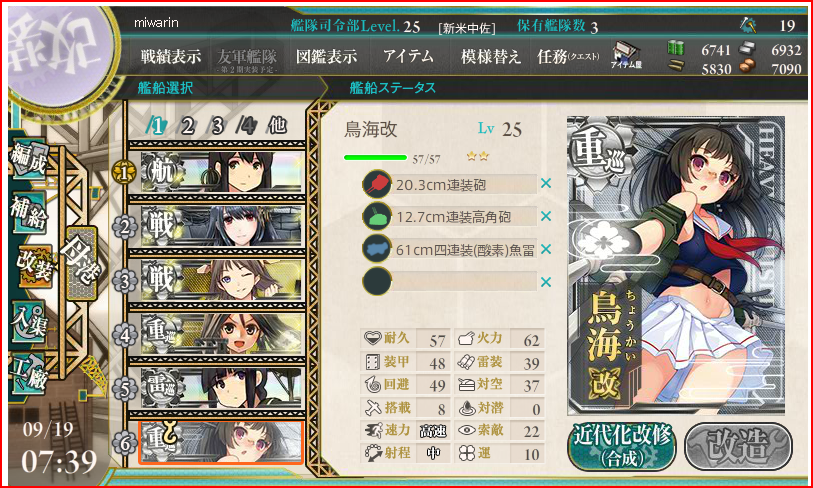
Task: Open the 工廠 (factory) side icon
Action: pos(29,374)
